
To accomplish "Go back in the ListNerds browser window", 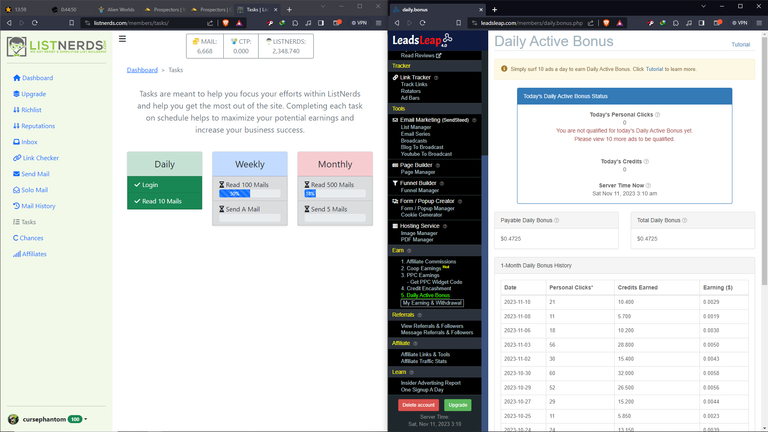I will pyautogui.click(x=9, y=23).
